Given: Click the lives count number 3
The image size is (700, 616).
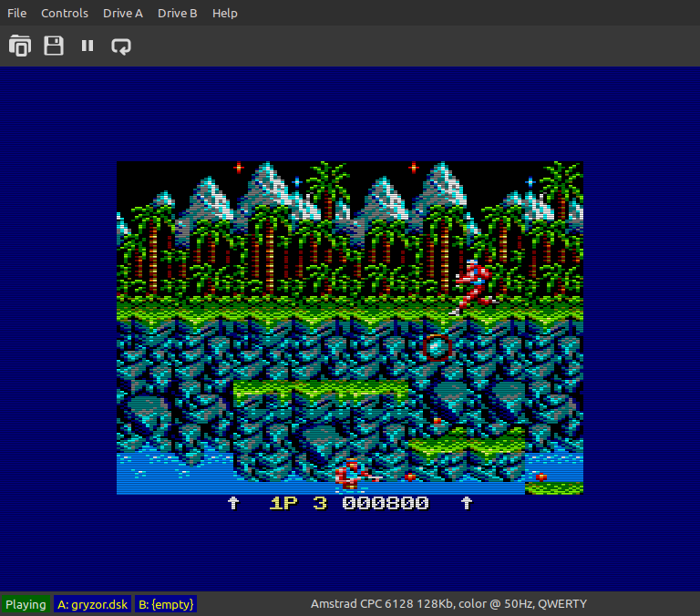Looking at the screenshot, I should pyautogui.click(x=320, y=503).
